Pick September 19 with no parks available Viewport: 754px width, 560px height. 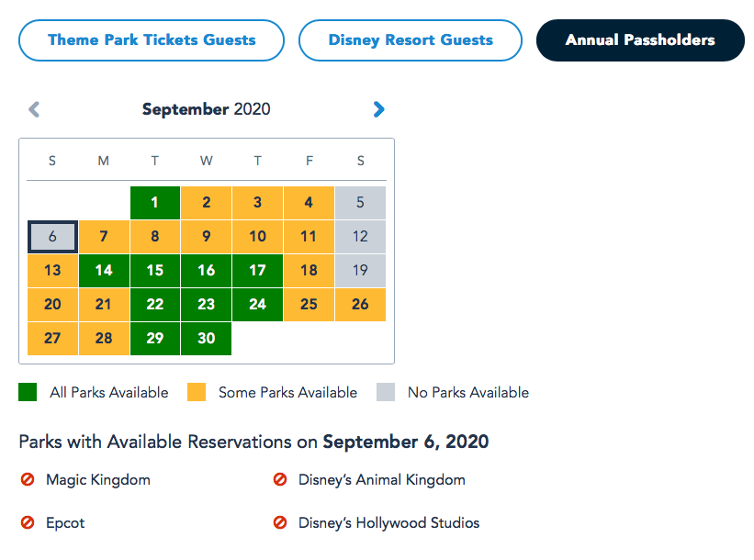(x=360, y=271)
